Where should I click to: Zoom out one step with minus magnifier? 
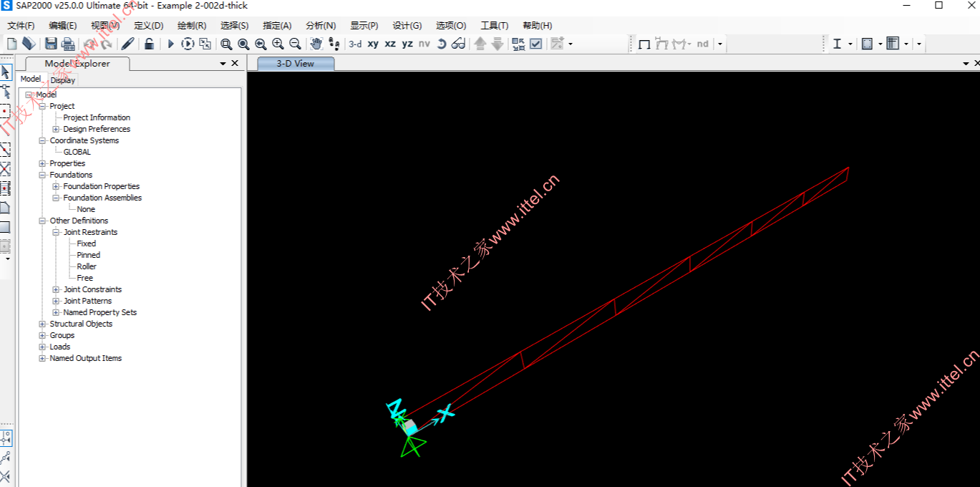coord(295,44)
